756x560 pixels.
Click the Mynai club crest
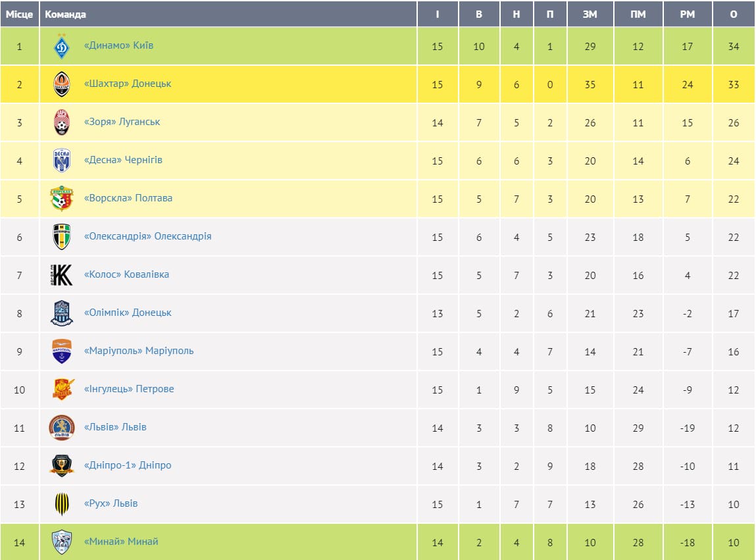coord(62,542)
